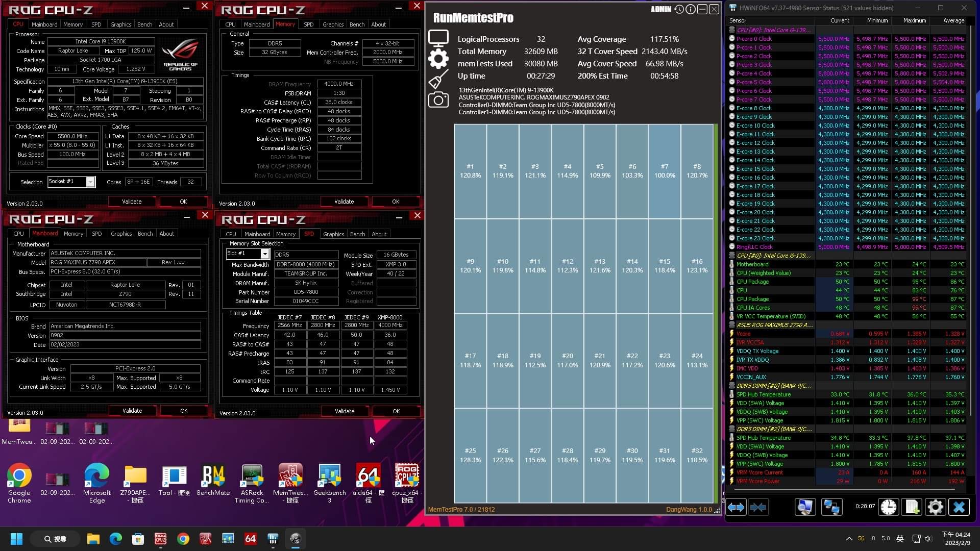Screen dimensions: 980x551
Task: Open Google Chrome desktop shortcut
Action: click(19, 484)
